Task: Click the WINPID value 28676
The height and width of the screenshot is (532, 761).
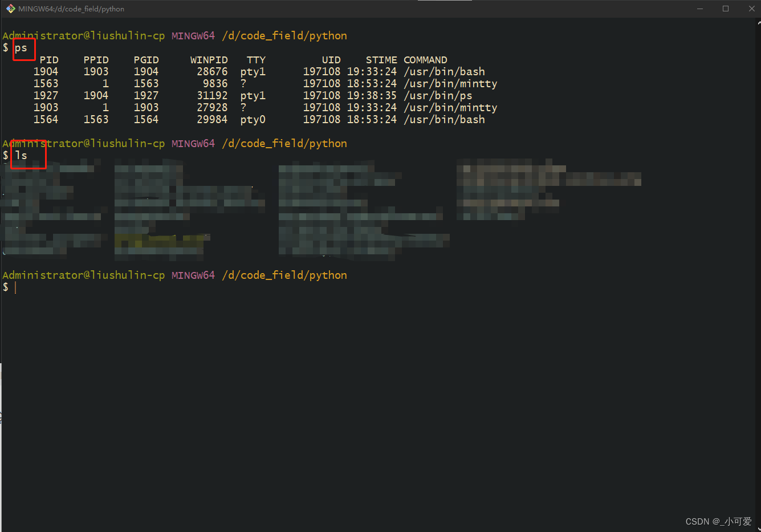Action: 212,71
